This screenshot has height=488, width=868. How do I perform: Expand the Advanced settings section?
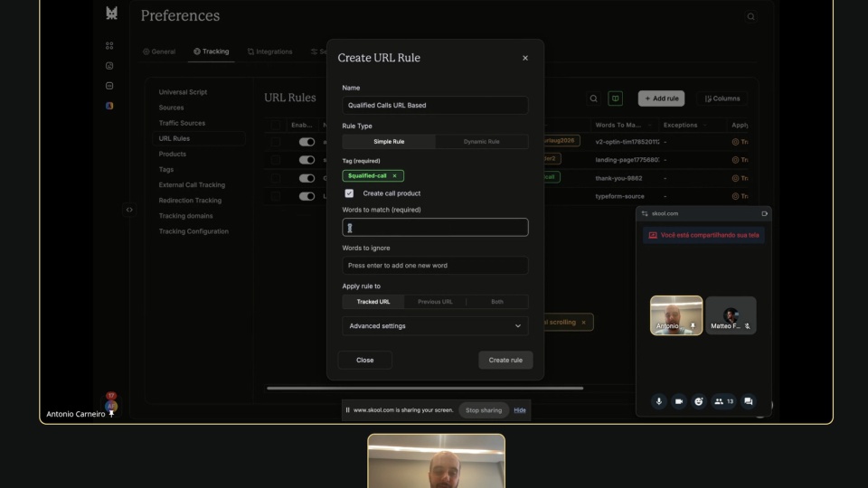click(435, 326)
